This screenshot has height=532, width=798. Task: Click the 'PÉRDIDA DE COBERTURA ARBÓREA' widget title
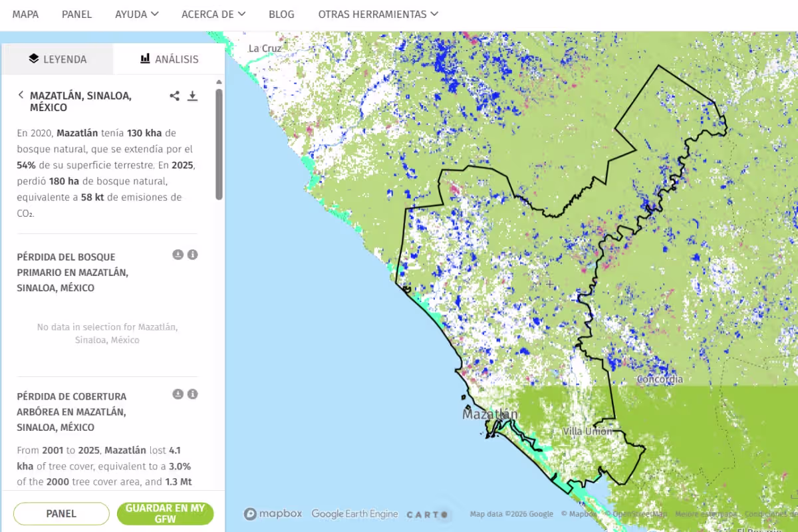click(72, 412)
